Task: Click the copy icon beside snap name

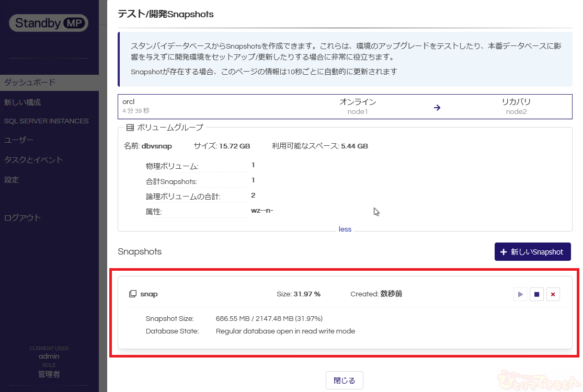Action: pyautogui.click(x=133, y=294)
